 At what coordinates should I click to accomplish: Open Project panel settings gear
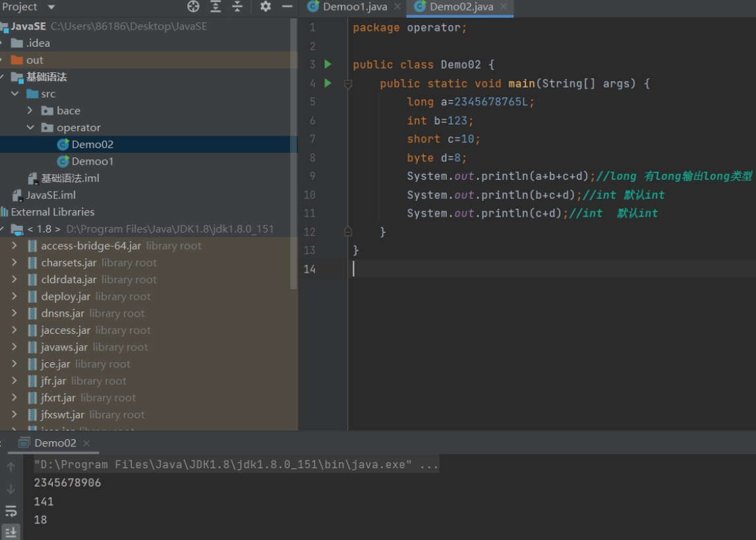point(265,7)
